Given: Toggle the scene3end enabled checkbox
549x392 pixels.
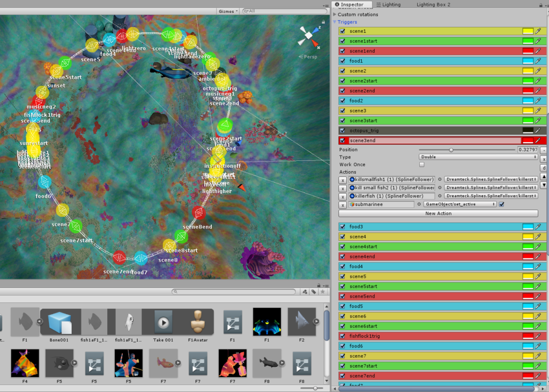Looking at the screenshot, I should click(x=343, y=140).
